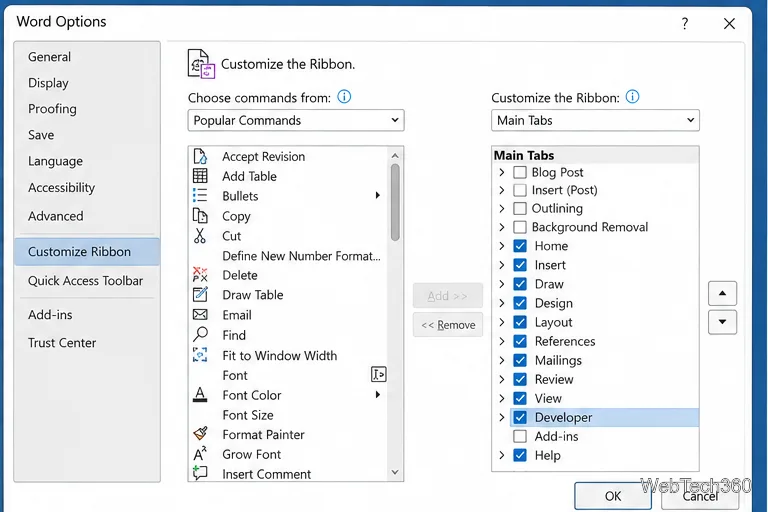
Task: Enable the Add-ins tab checkbox
Action: click(x=520, y=436)
